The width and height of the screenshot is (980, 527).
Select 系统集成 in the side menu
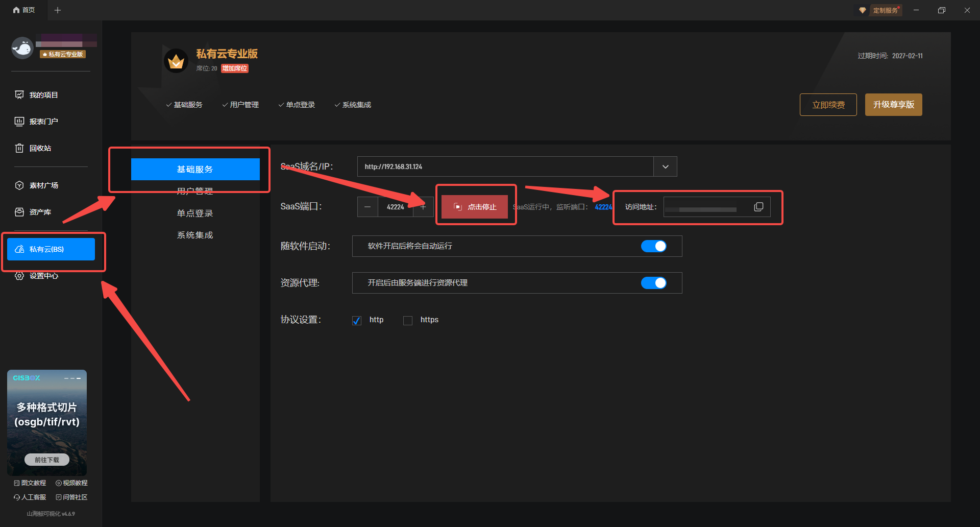coord(195,235)
